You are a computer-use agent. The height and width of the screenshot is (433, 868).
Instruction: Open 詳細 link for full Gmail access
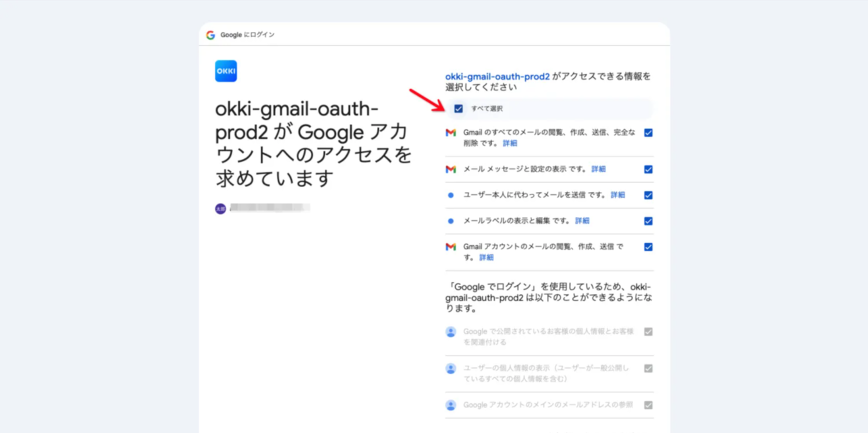tap(510, 143)
